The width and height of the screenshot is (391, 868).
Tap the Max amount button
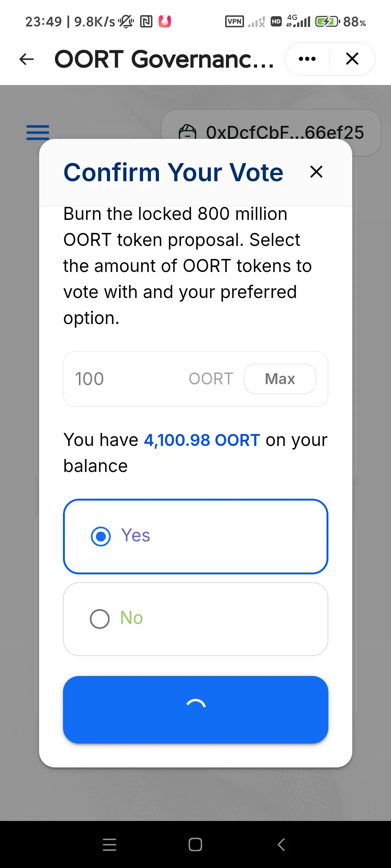(x=280, y=379)
